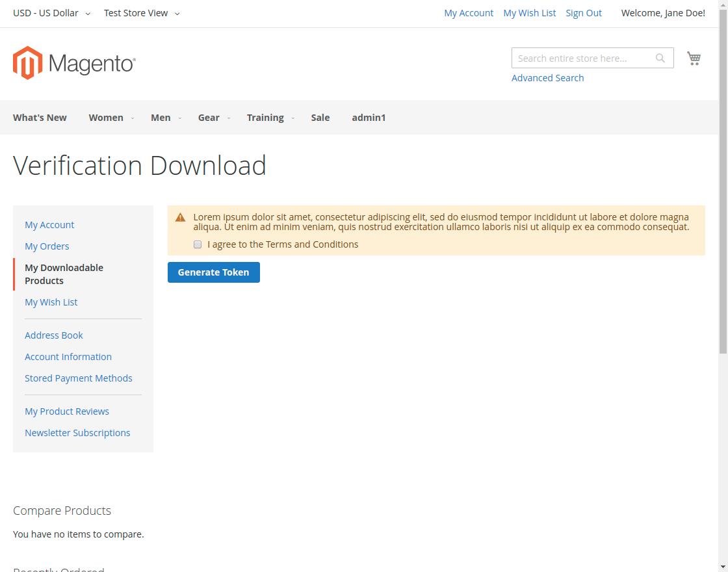Image resolution: width=728 pixels, height=572 pixels.
Task: Tick the Terms and Conditions checkbox
Action: click(198, 244)
